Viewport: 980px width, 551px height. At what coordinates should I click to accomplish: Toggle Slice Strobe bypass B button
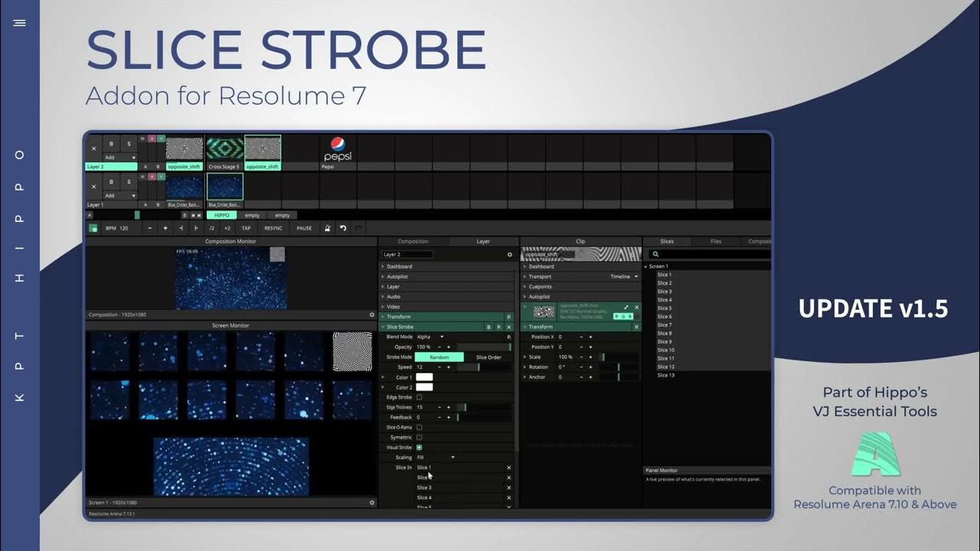click(489, 327)
